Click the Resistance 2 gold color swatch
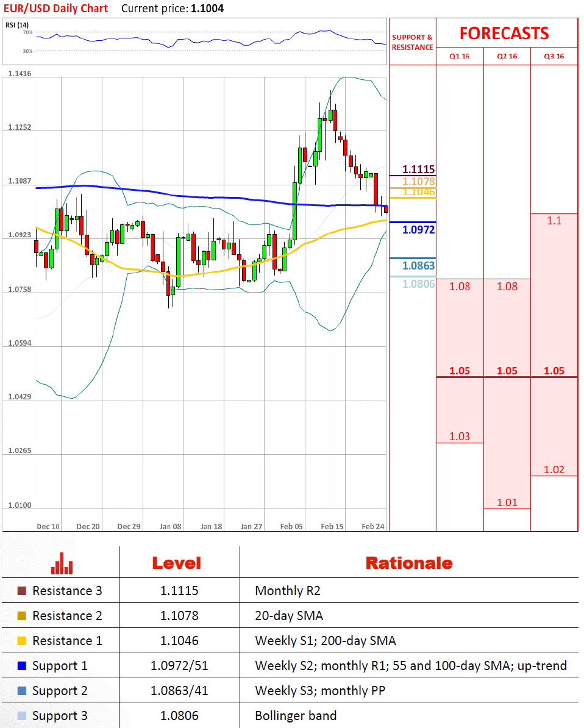 22,616
